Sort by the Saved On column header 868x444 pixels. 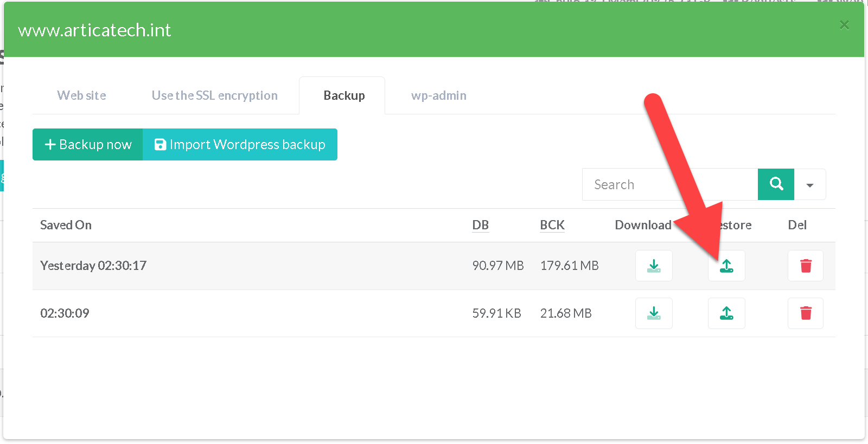point(66,225)
